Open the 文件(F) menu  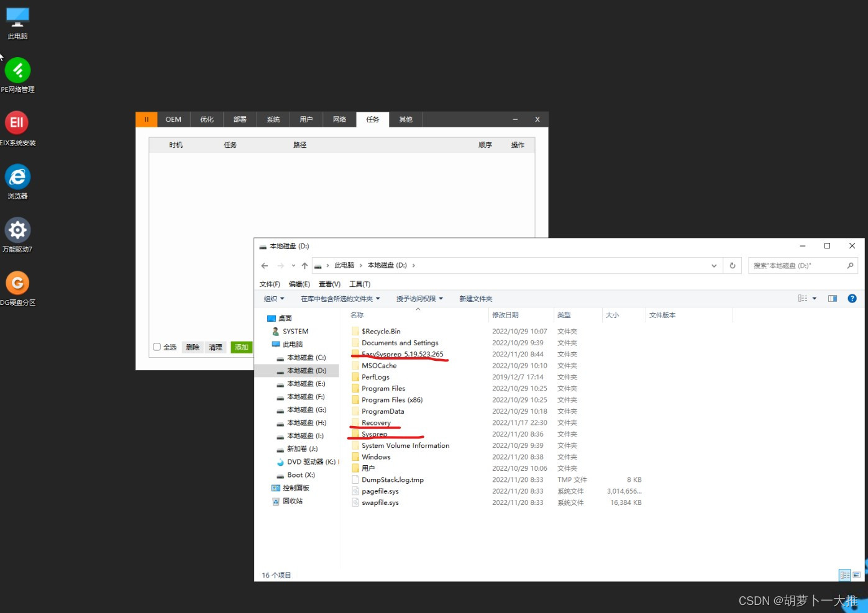click(270, 284)
